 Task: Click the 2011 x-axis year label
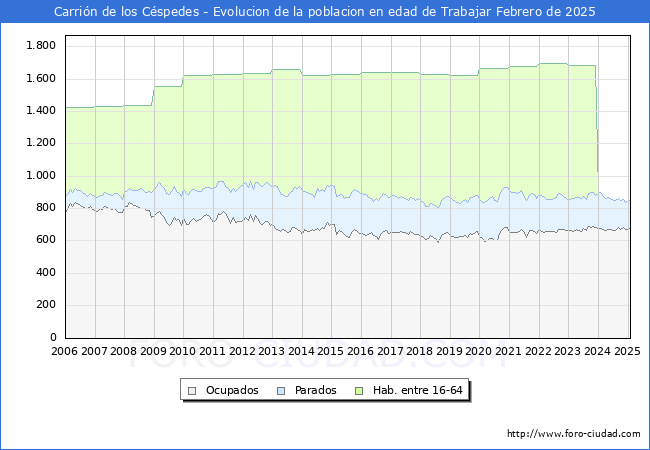(212, 351)
